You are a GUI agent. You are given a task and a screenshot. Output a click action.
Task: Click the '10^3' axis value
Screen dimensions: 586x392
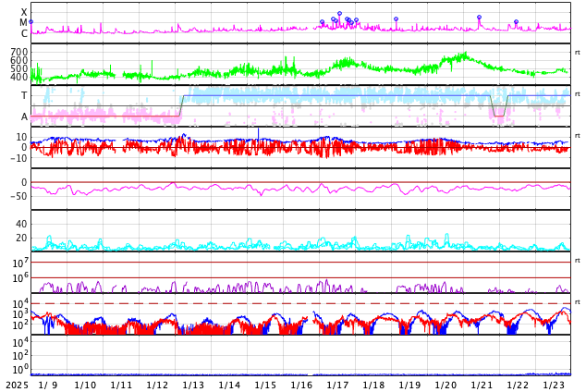pos(20,314)
